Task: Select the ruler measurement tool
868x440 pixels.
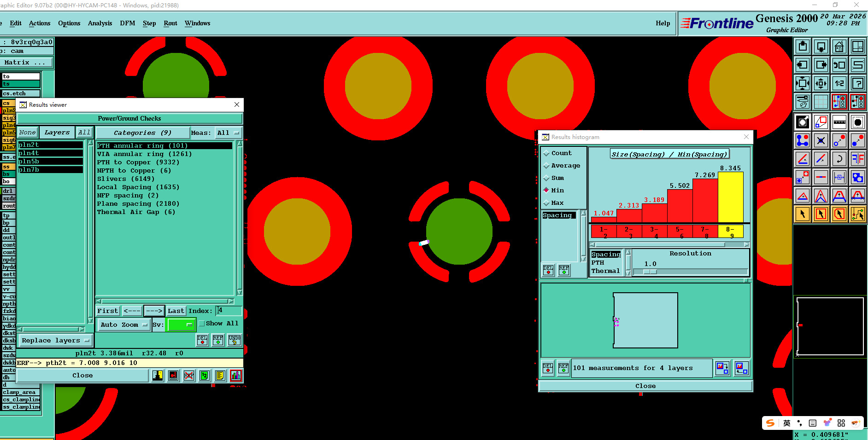Action: coord(839,122)
